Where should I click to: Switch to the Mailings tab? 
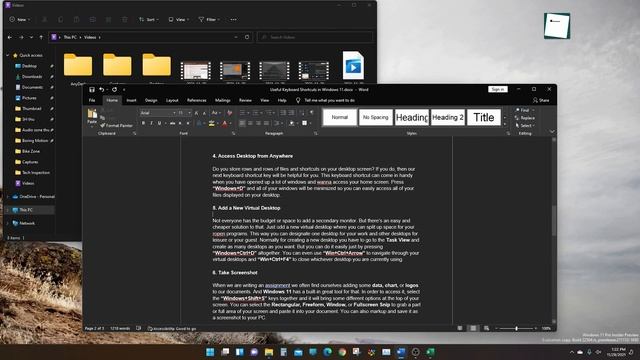[222, 100]
